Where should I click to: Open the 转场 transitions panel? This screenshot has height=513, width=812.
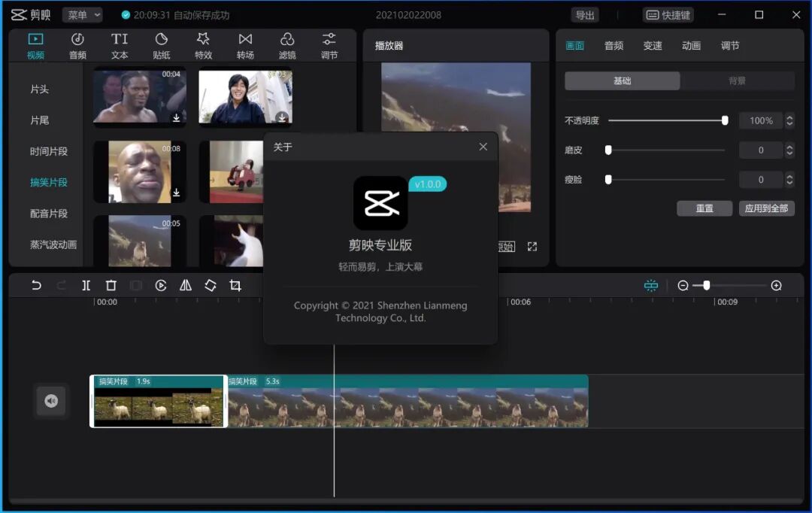[x=244, y=44]
